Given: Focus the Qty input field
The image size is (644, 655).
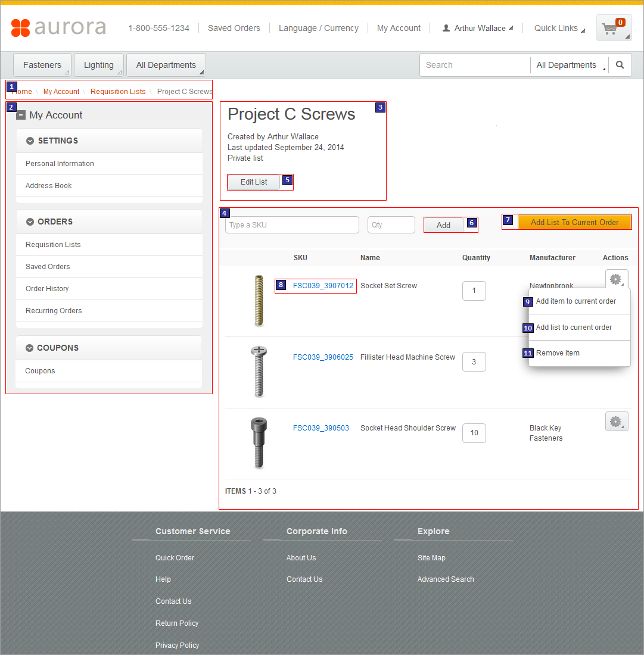Looking at the screenshot, I should 391,224.
